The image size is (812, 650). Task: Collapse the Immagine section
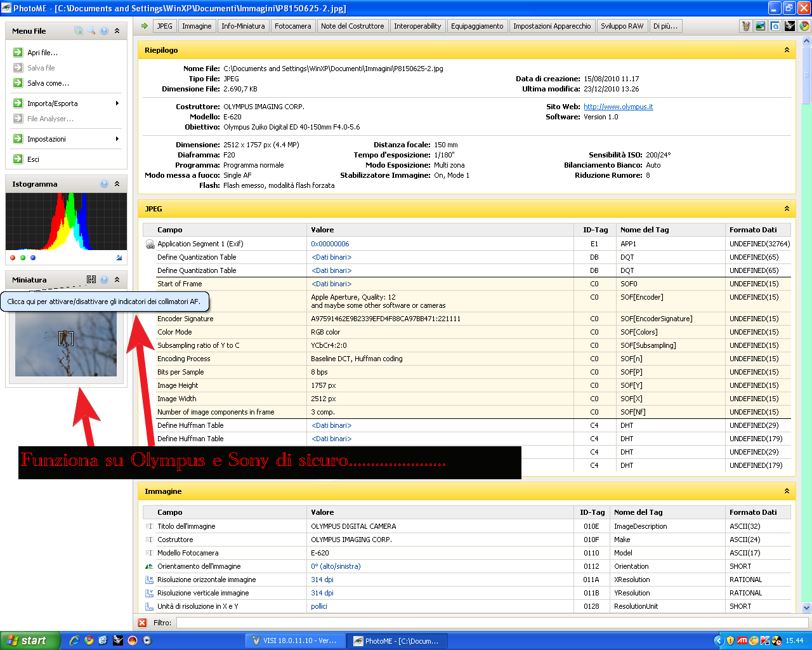[787, 491]
